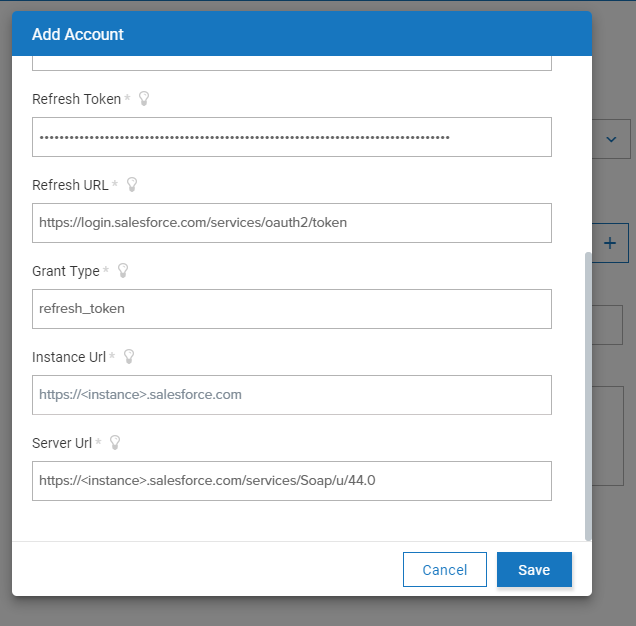Screen dimensions: 636x626
Task: Click the Grant Type help lightbulb icon
Action: pyautogui.click(x=123, y=271)
